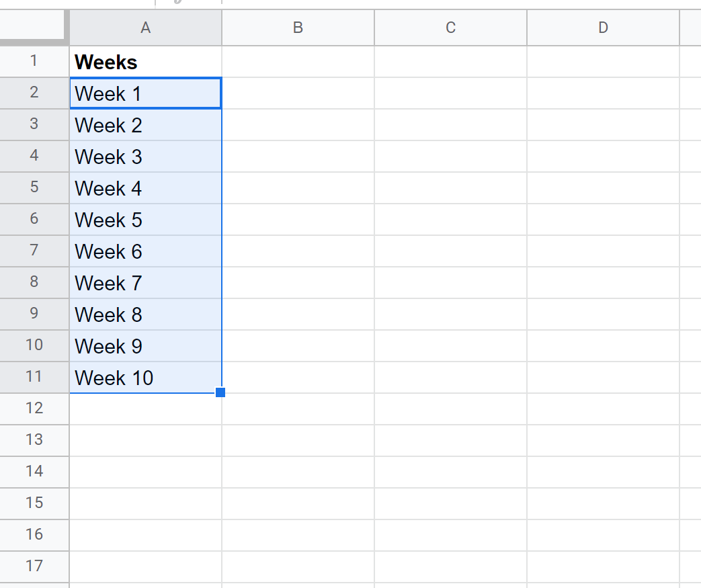
Task: Click the Week 1 cell
Action: pos(146,93)
